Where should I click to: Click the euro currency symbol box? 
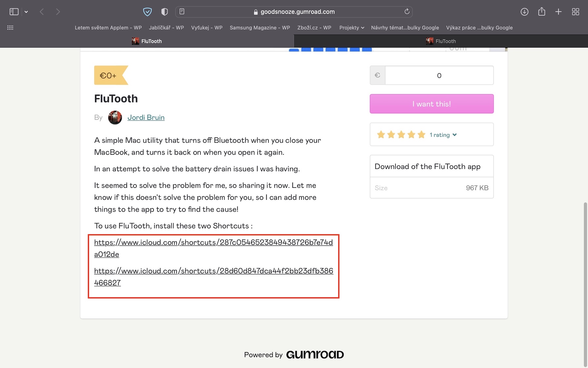pyautogui.click(x=378, y=75)
